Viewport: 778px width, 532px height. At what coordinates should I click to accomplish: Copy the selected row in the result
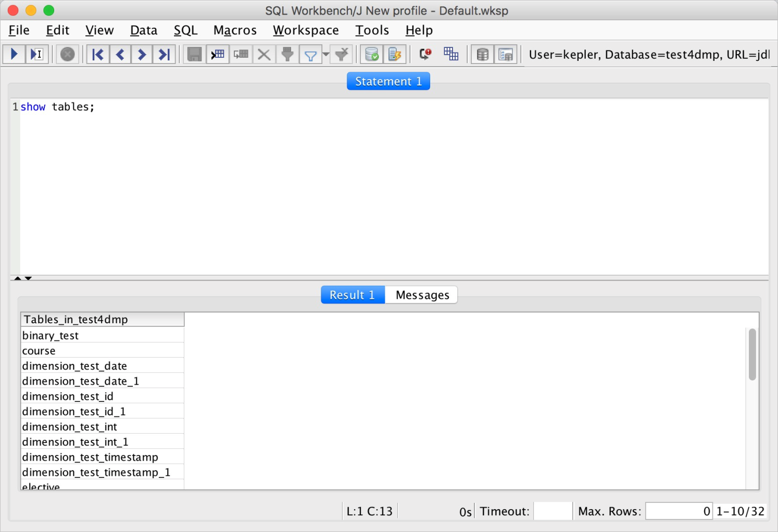pos(241,54)
